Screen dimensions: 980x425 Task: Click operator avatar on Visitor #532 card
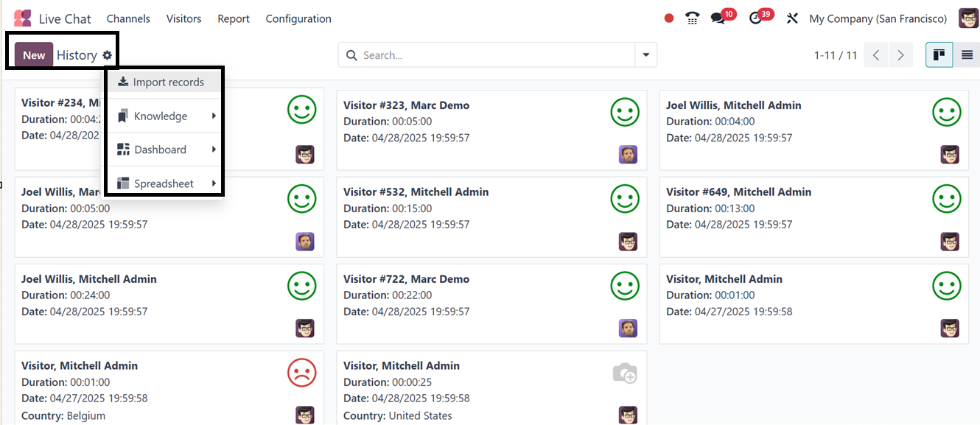pyautogui.click(x=628, y=242)
